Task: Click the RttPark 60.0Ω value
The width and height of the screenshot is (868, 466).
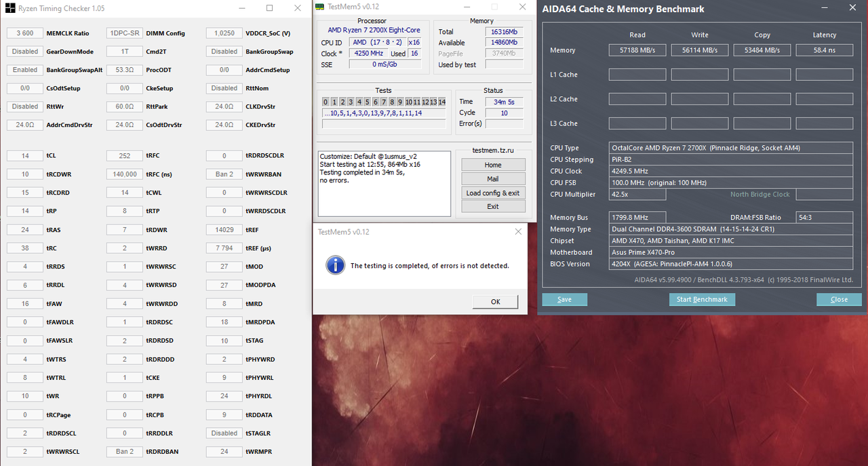Action: [125, 106]
